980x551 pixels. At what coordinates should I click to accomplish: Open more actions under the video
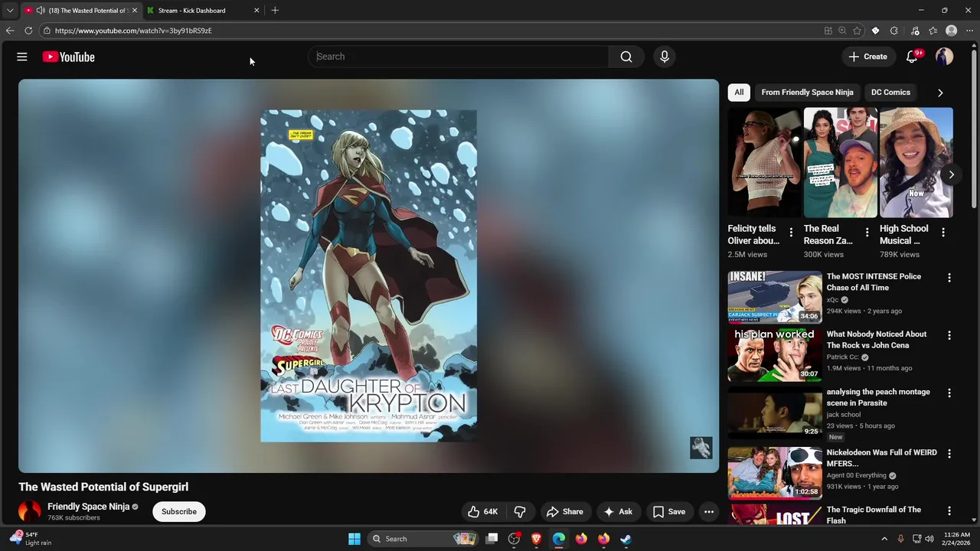(x=709, y=511)
